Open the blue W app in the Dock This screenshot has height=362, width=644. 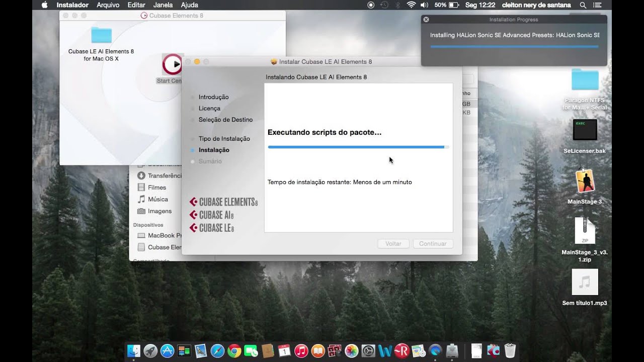point(385,350)
